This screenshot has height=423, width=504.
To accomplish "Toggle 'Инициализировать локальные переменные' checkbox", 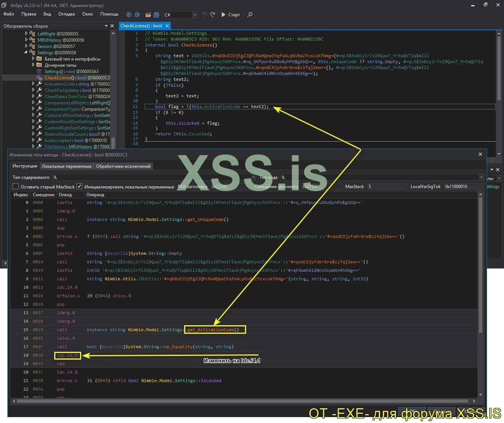I will pos(79,187).
